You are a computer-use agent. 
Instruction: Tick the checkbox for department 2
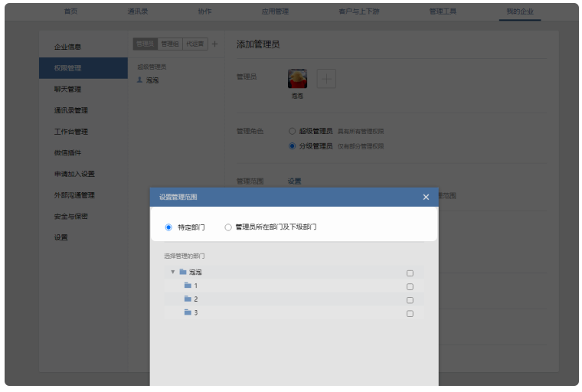410,300
